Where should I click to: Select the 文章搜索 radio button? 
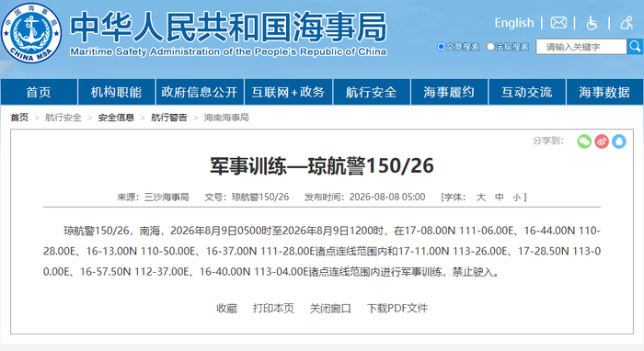click(x=441, y=47)
